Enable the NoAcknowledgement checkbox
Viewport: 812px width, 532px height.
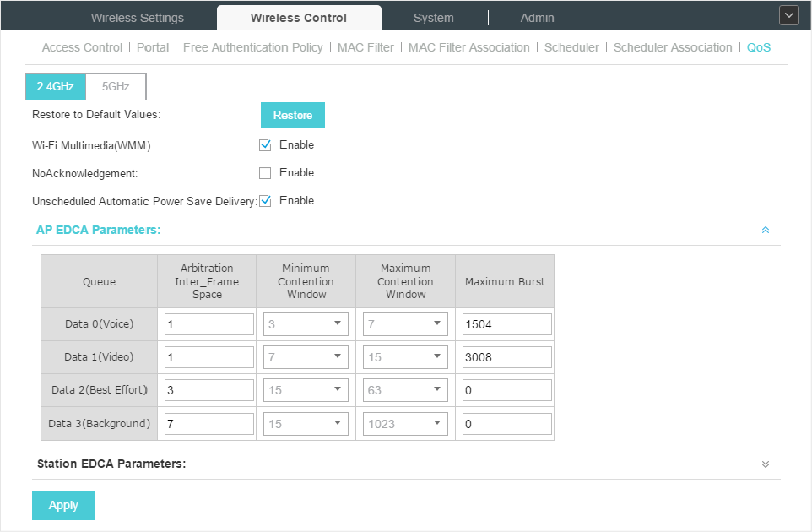[x=265, y=173]
